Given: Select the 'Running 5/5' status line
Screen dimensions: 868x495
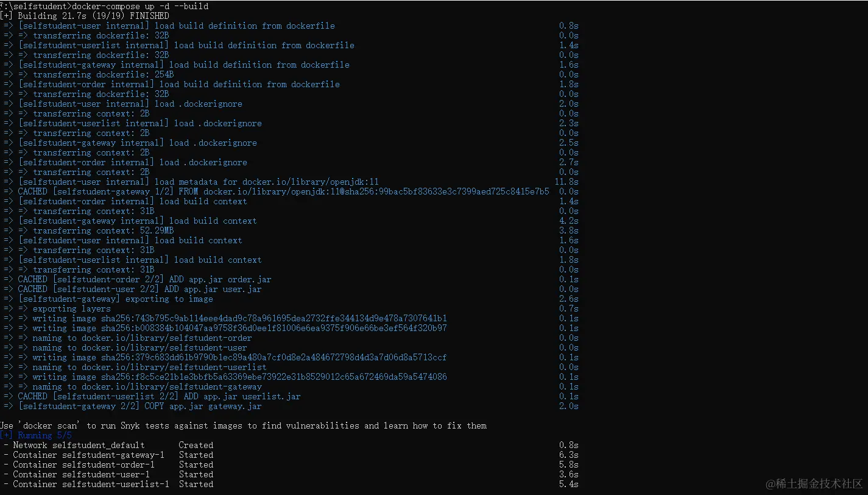Looking at the screenshot, I should (x=36, y=435).
